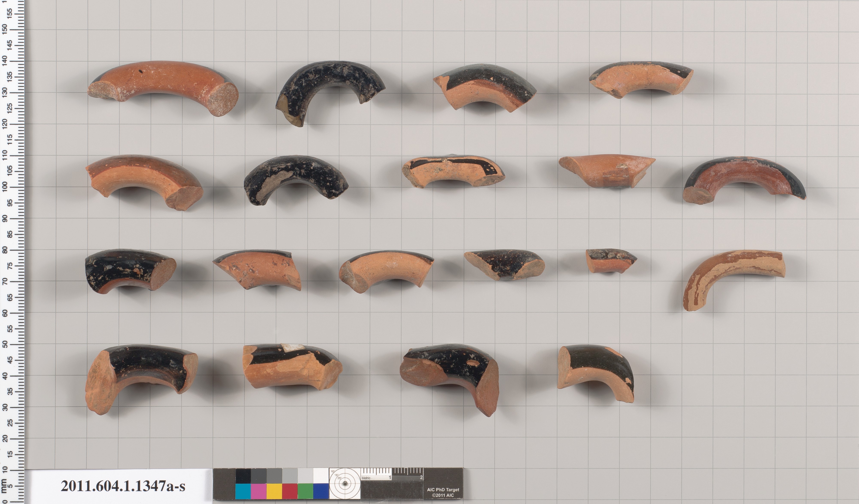859x504 pixels.
Task: Click the fragment with the white label patch
Action: click(292, 367)
